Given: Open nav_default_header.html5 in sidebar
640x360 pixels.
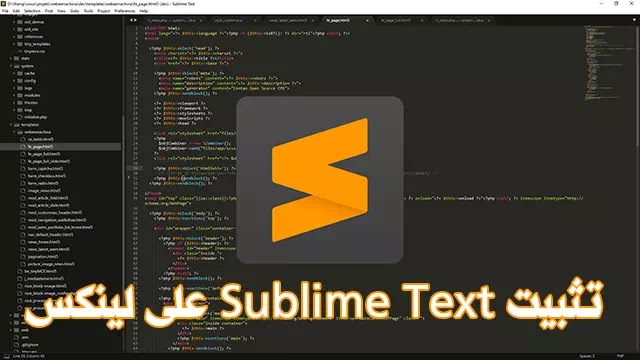Looking at the screenshot, I should 50,235.
